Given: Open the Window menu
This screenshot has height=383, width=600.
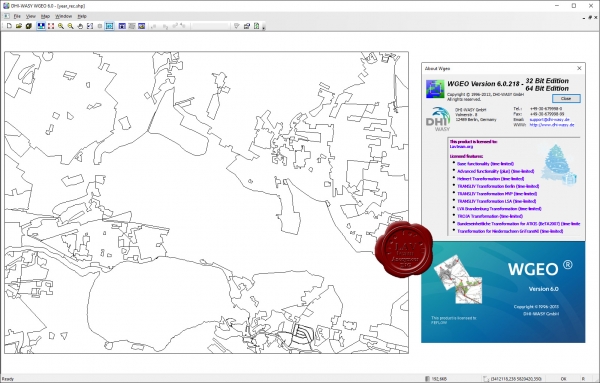Looking at the screenshot, I should pyautogui.click(x=64, y=16).
